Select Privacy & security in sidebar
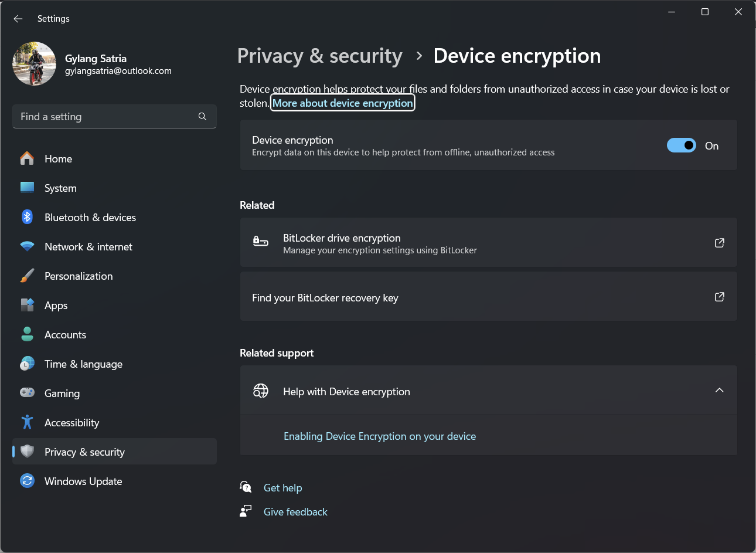Image resolution: width=756 pixels, height=553 pixels. pyautogui.click(x=114, y=452)
